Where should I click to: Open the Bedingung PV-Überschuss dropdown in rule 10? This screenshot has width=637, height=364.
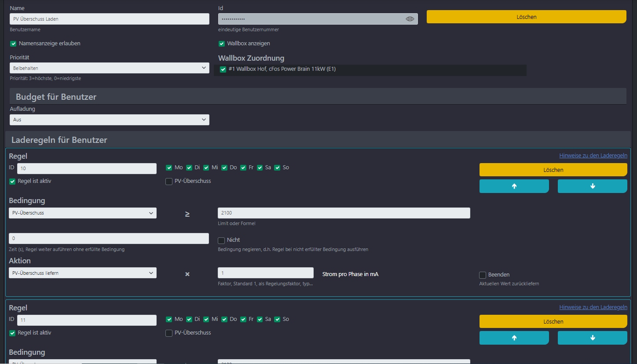point(83,213)
